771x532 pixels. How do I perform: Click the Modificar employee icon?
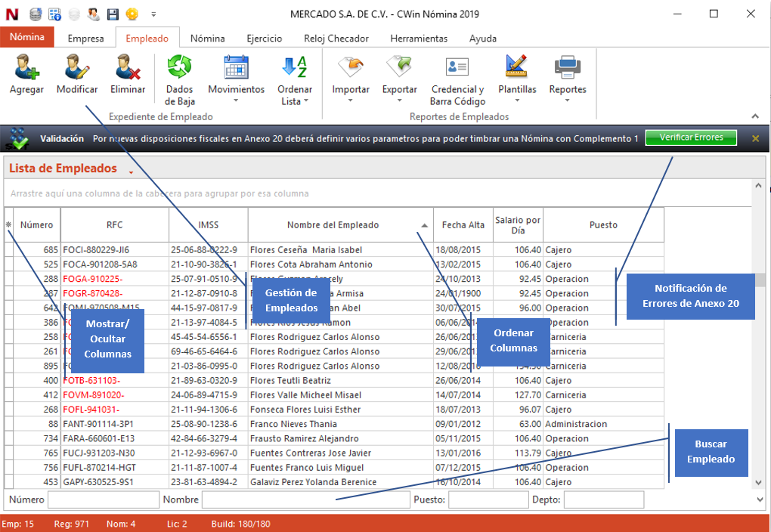pyautogui.click(x=77, y=67)
